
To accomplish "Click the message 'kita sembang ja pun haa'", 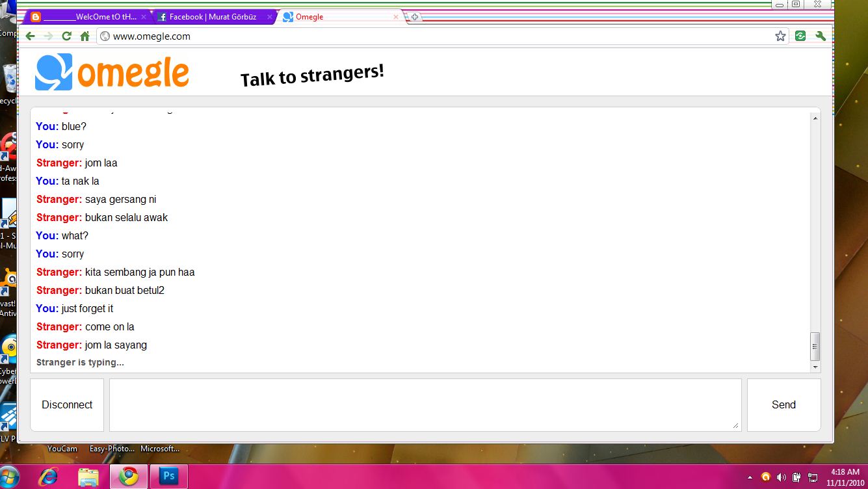I will click(140, 272).
